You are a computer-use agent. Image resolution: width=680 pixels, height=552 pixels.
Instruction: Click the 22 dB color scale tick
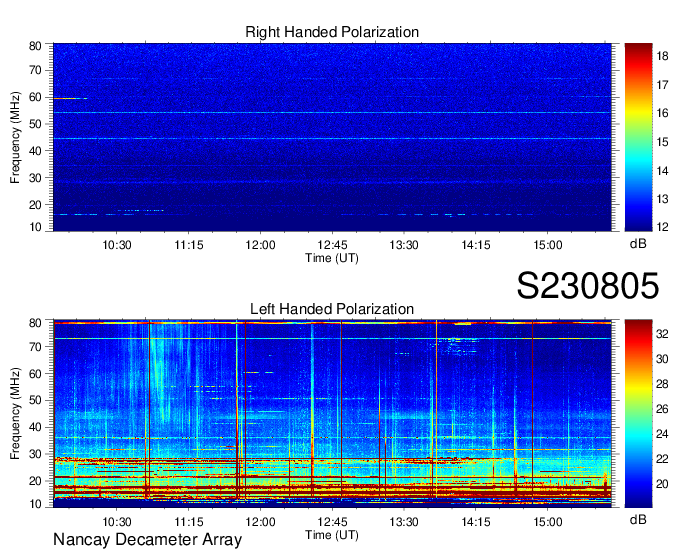[662, 459]
